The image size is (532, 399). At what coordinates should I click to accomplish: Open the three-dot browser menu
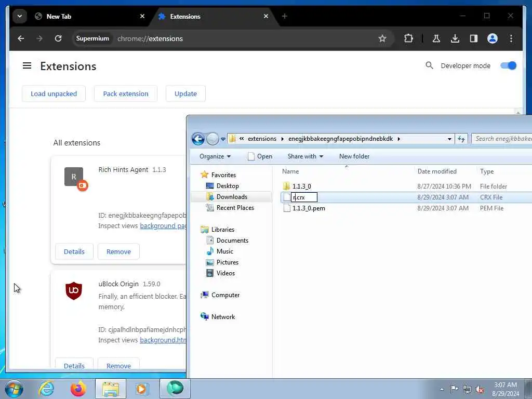(x=511, y=38)
